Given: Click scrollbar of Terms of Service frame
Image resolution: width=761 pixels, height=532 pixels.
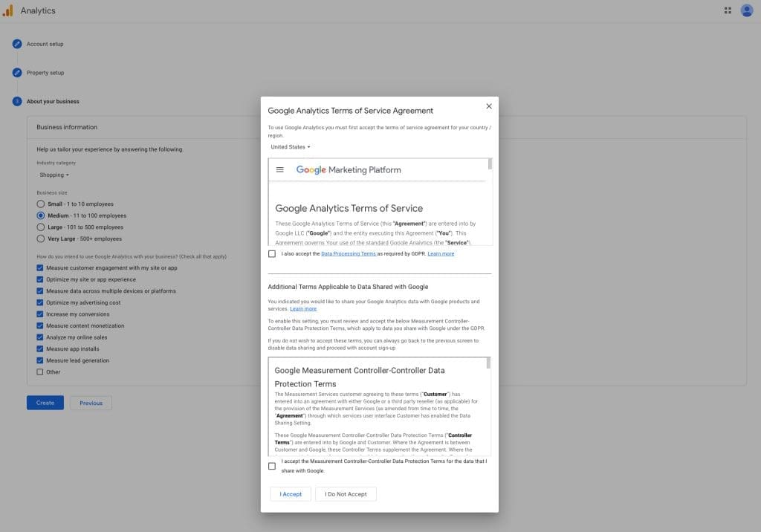Looking at the screenshot, I should (x=490, y=164).
